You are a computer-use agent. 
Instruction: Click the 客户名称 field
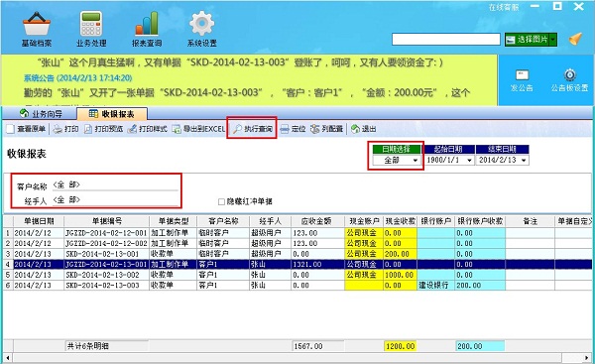115,185
